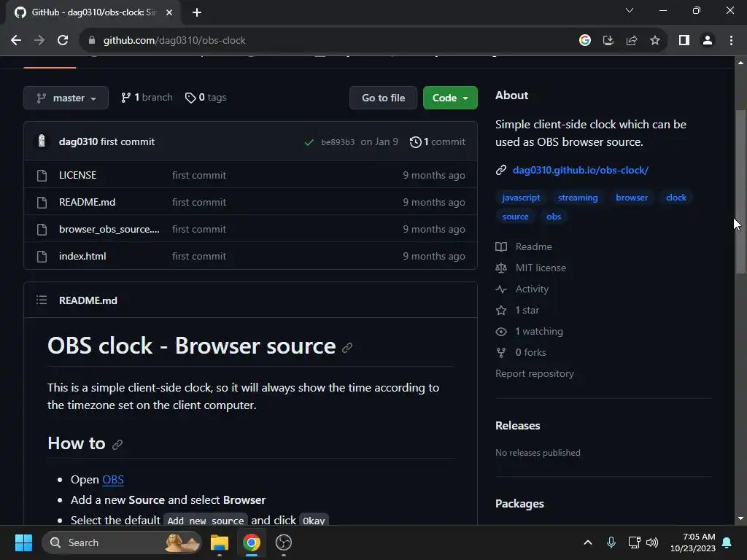Image resolution: width=747 pixels, height=560 pixels.
Task: Open OBS Studio from the taskbar
Action: (284, 542)
